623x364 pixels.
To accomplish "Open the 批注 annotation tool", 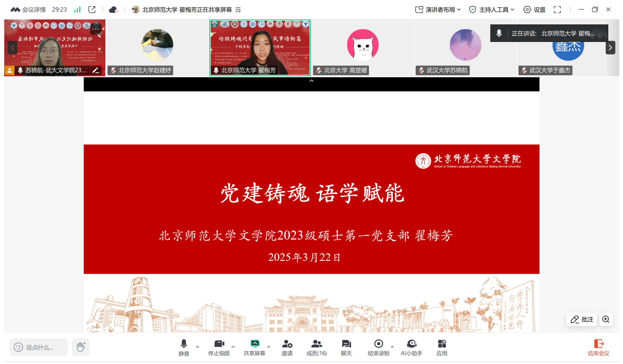I will click(x=581, y=319).
